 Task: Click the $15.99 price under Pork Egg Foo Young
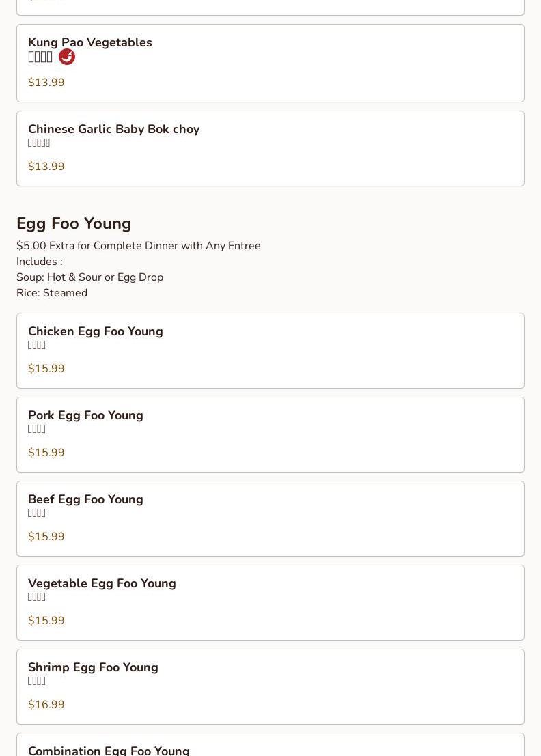(x=46, y=453)
